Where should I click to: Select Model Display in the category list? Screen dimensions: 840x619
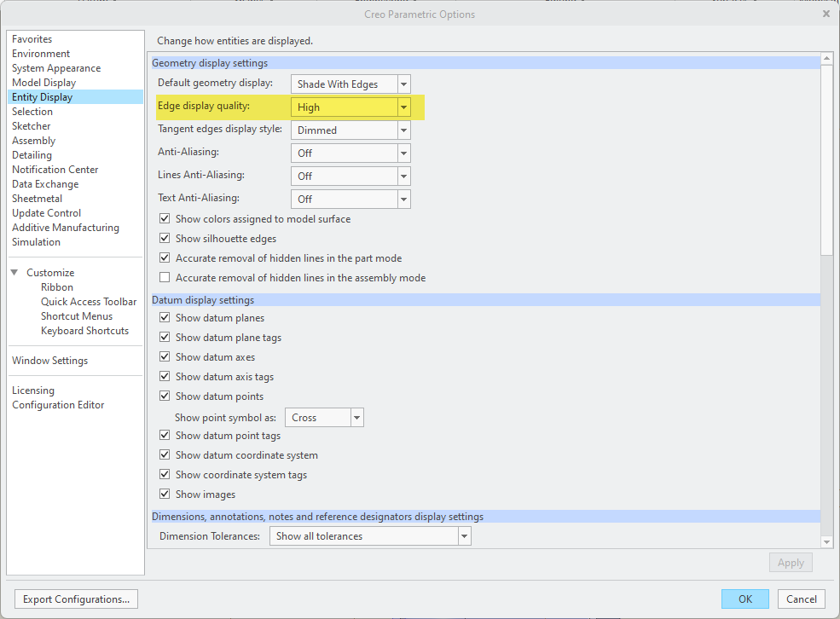(43, 83)
